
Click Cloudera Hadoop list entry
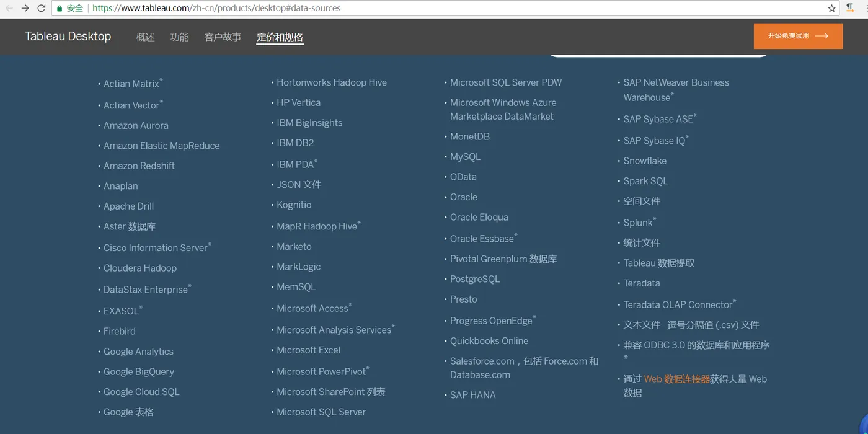coord(140,268)
